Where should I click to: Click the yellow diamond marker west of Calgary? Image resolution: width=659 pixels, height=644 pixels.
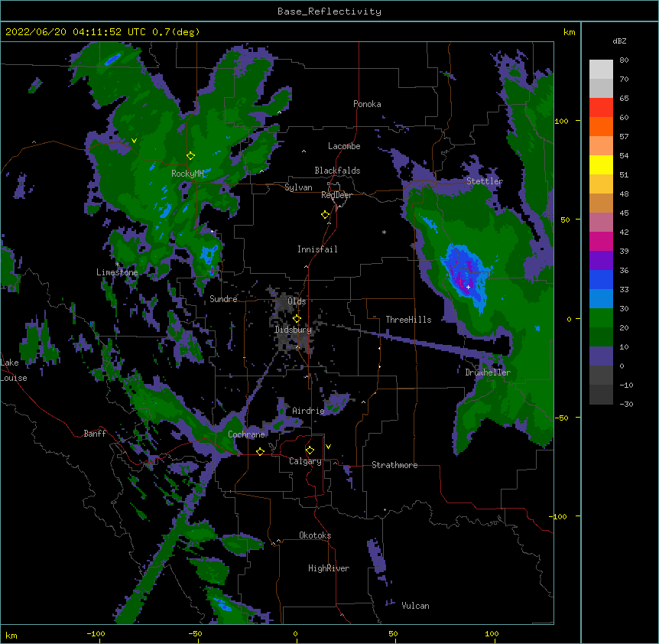260,451
